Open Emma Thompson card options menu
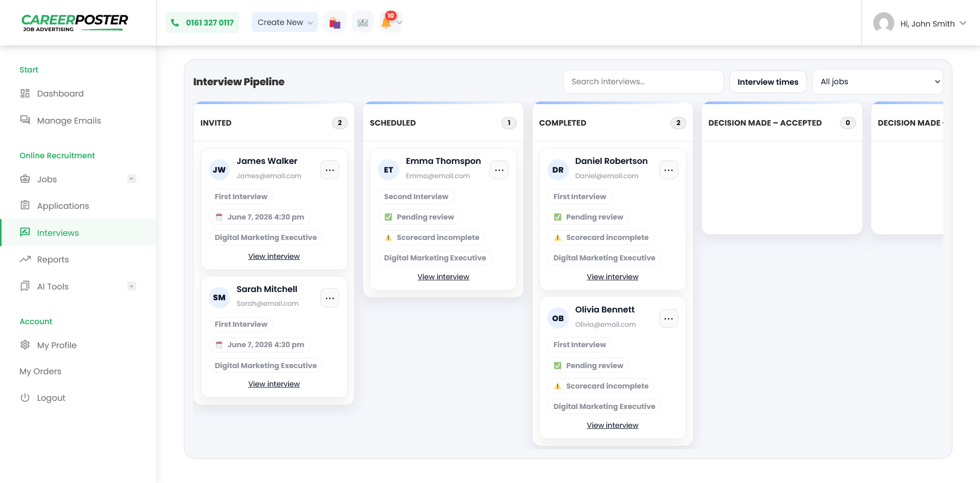Image resolution: width=980 pixels, height=483 pixels. (x=499, y=170)
